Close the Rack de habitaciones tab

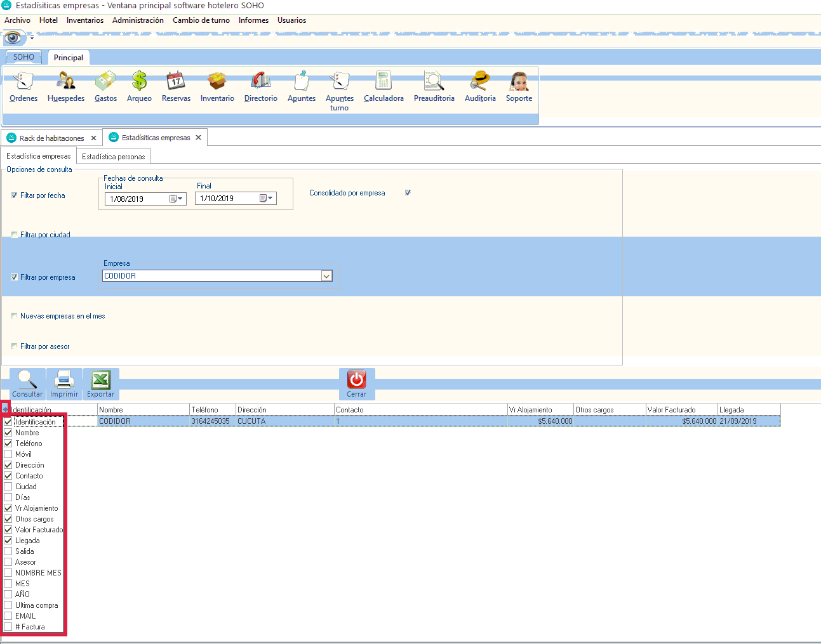(x=93, y=138)
